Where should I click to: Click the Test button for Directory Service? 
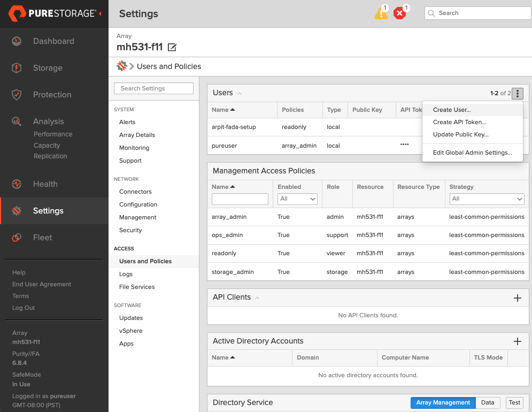click(x=514, y=402)
